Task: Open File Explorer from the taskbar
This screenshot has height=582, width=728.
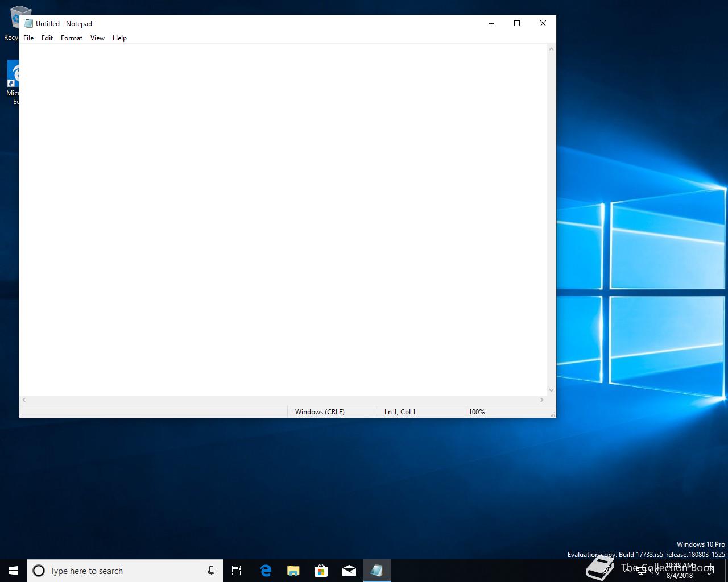Action: pyautogui.click(x=293, y=571)
